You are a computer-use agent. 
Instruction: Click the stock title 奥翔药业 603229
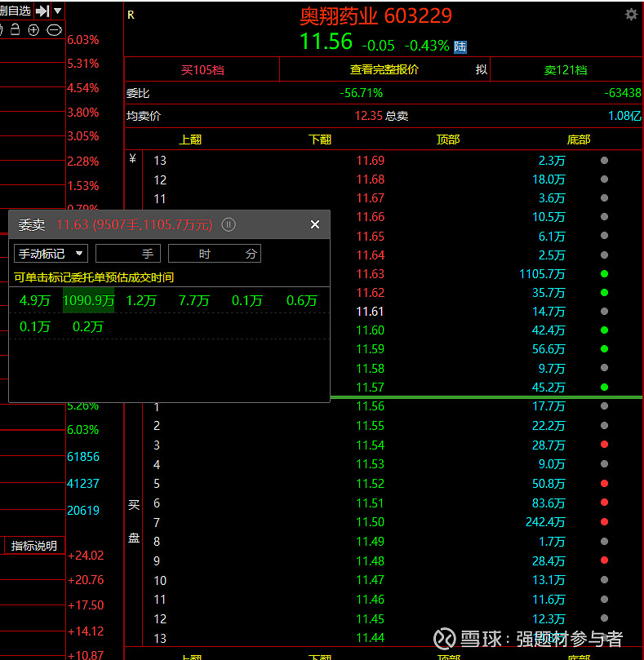(375, 16)
